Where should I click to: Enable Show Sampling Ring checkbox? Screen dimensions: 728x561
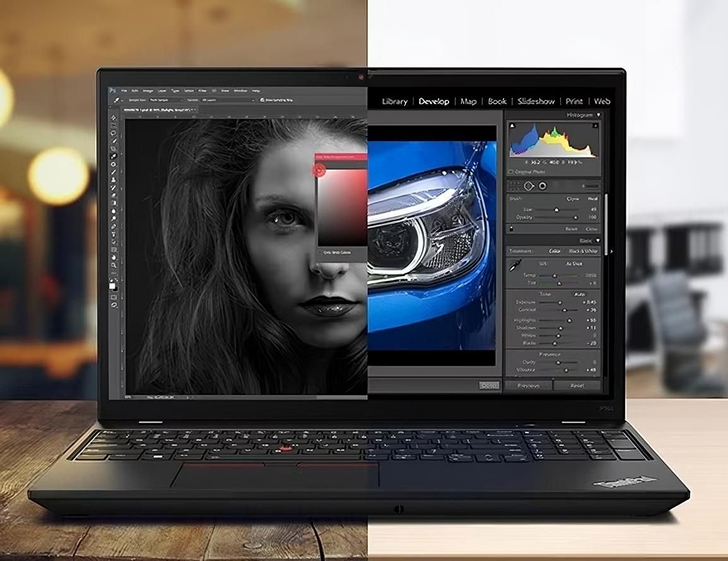click(262, 100)
